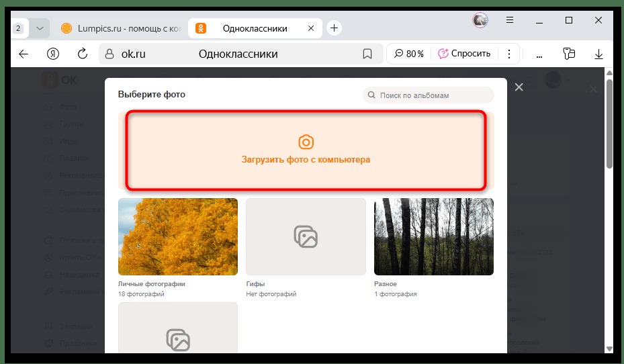Open the empty Гифы album thumbnail
The image size is (624, 364).
point(306,236)
